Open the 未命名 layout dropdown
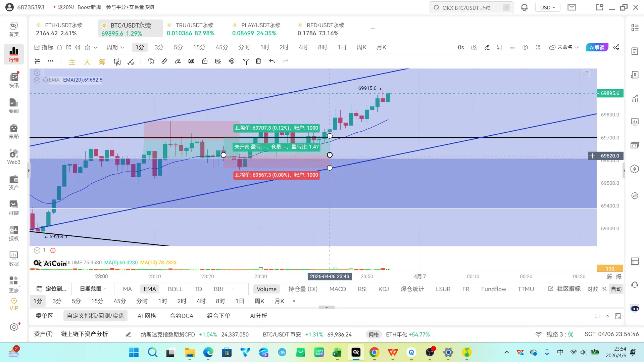This screenshot has width=644, height=362. point(564,47)
